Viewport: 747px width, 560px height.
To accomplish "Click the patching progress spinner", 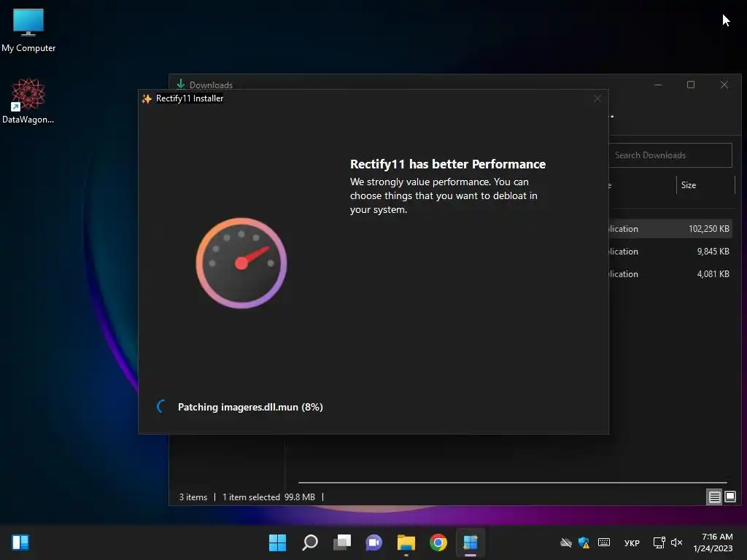I will (x=161, y=406).
